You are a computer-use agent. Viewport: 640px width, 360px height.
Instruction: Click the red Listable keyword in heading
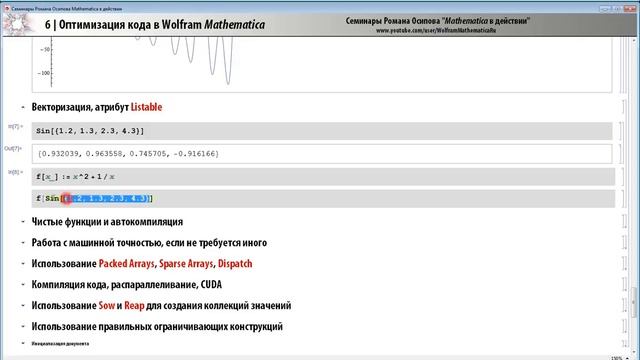click(146, 107)
